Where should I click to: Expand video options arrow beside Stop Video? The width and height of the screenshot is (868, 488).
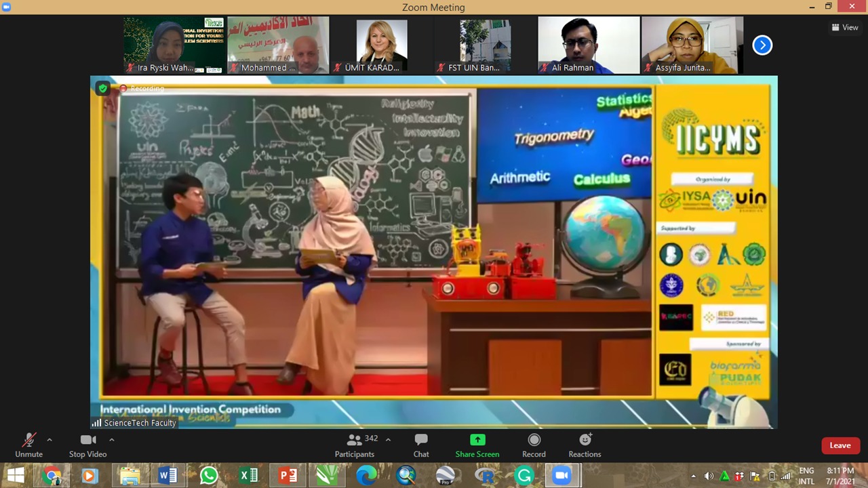(112, 440)
